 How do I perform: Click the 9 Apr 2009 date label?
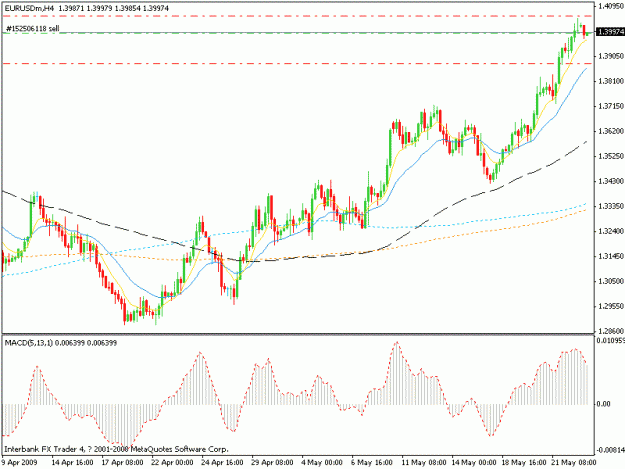pos(19,463)
